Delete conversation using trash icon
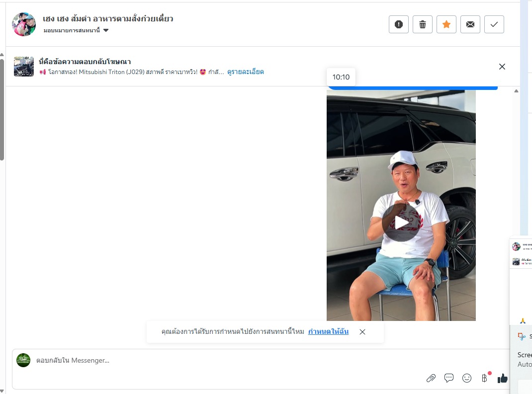The height and width of the screenshot is (394, 532). (x=423, y=24)
